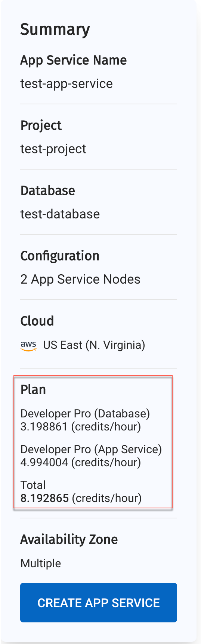Select US East (N. Virginia) region text

94,345
